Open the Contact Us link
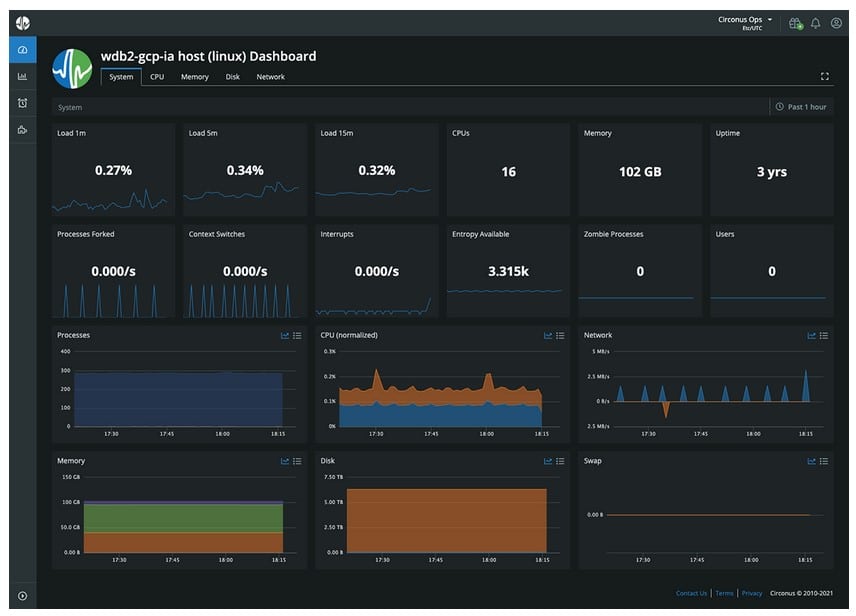This screenshot has height=616, width=856. tap(691, 593)
